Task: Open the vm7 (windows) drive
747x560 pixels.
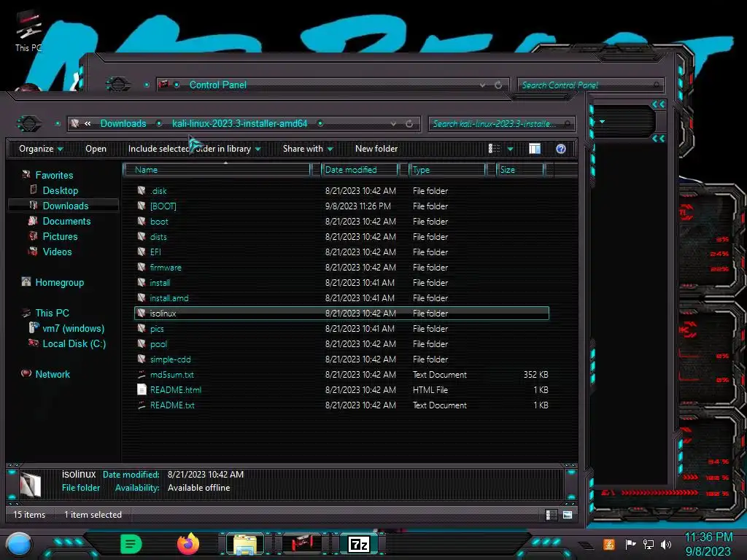Action: point(74,328)
